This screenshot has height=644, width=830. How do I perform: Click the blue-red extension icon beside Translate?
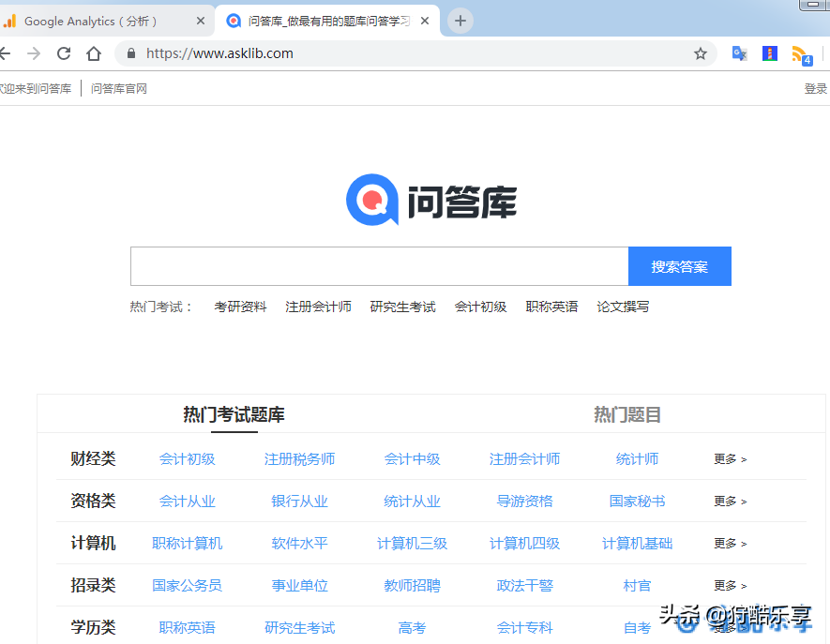(x=770, y=53)
